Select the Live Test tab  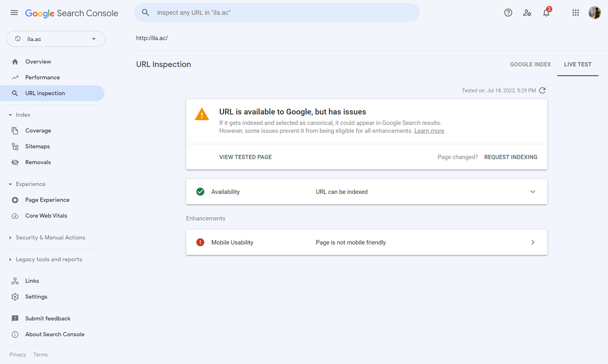tap(578, 65)
